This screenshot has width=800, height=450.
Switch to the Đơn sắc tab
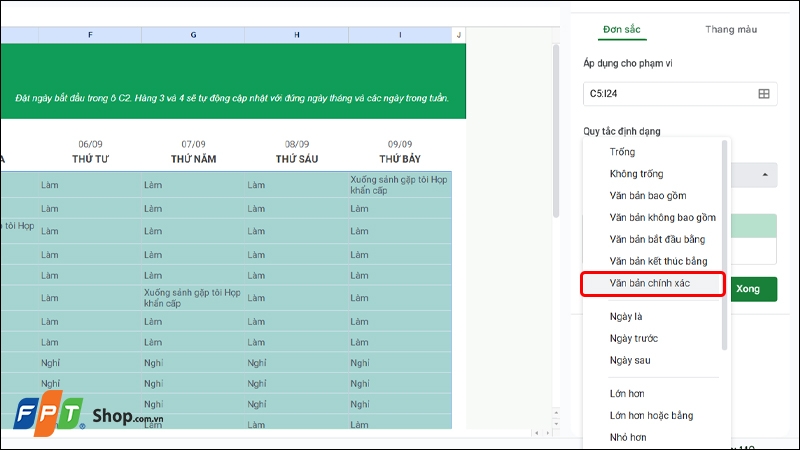(x=621, y=30)
